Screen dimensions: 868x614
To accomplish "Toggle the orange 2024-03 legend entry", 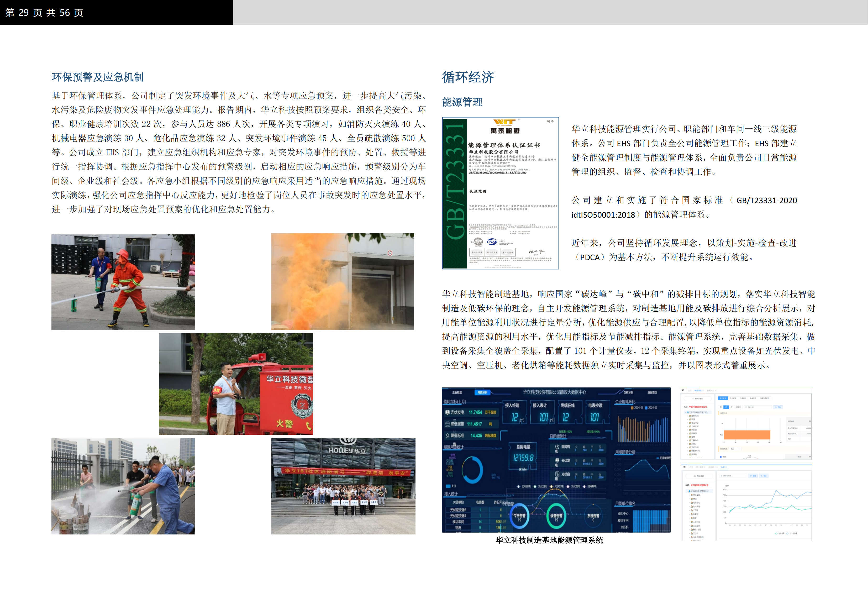I will [x=632, y=408].
